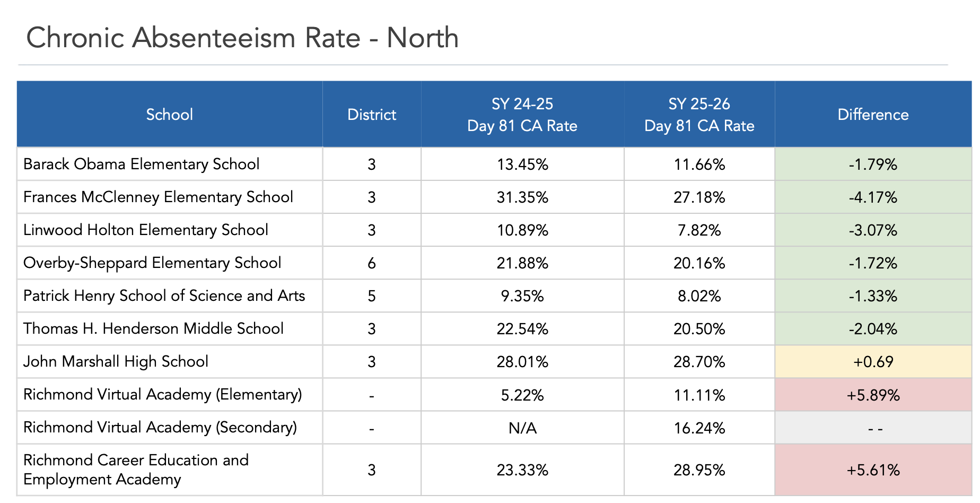
Task: Select Barack Obama Elementary School row name
Action: click(141, 164)
